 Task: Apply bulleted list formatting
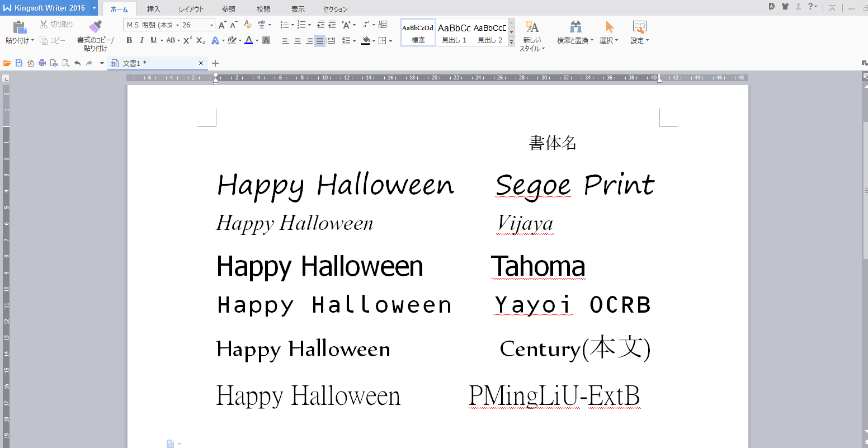[x=284, y=25]
